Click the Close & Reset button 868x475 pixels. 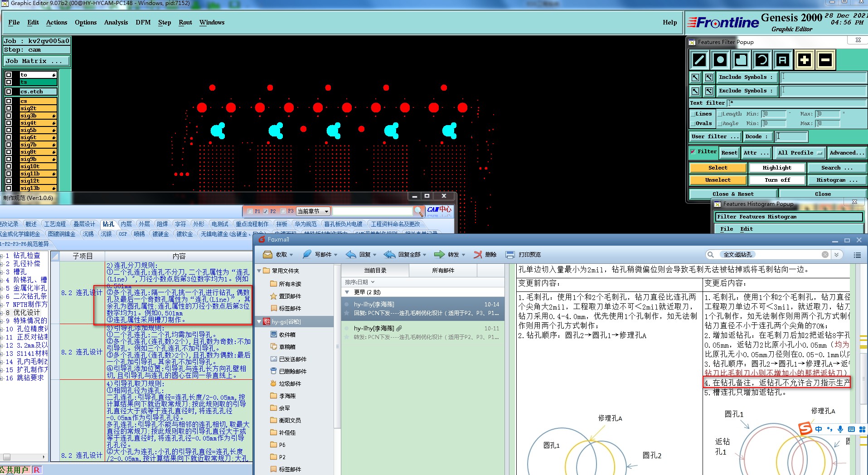(733, 194)
